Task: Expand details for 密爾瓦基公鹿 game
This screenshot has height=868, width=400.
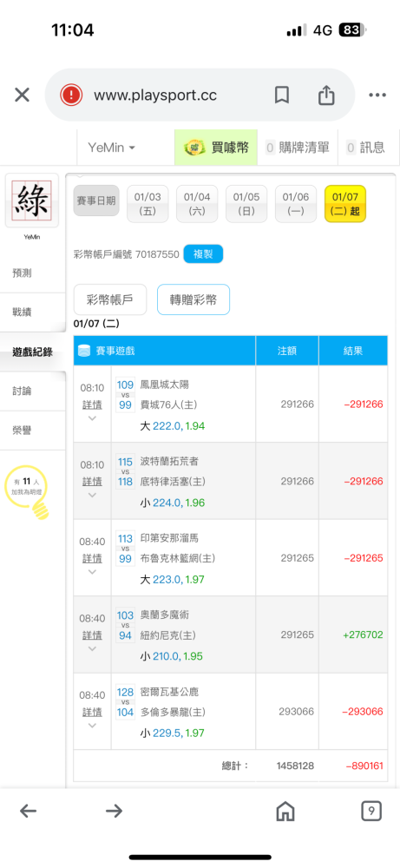Action: pos(92,718)
